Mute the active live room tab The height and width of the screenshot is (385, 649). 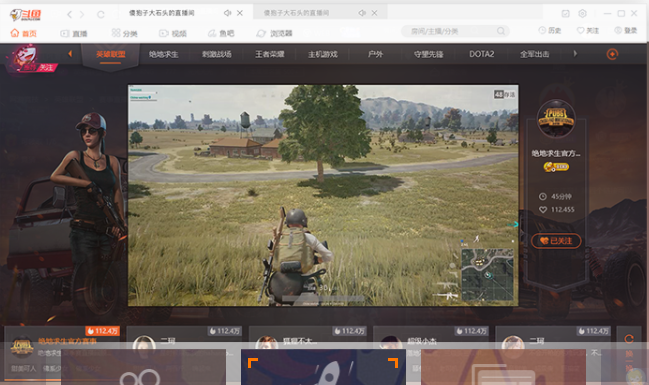[227, 13]
